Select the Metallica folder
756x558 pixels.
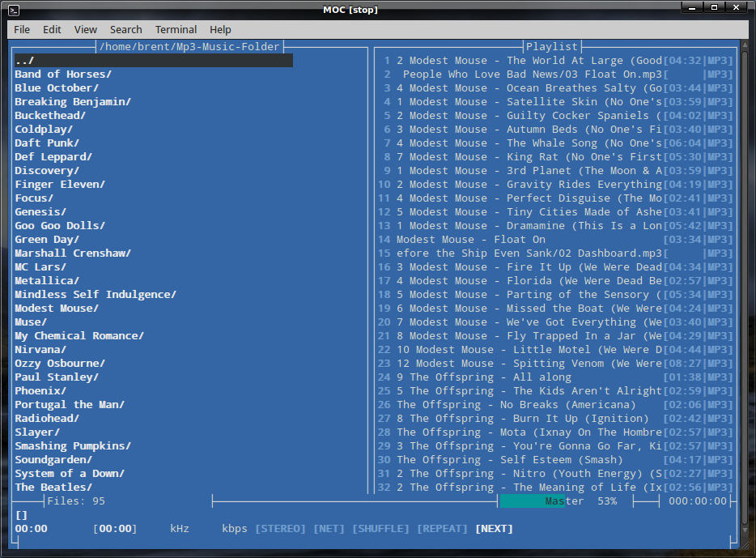click(47, 281)
